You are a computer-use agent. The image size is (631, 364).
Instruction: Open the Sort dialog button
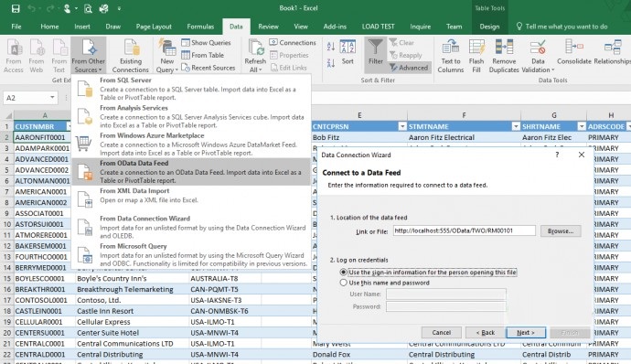point(348,52)
